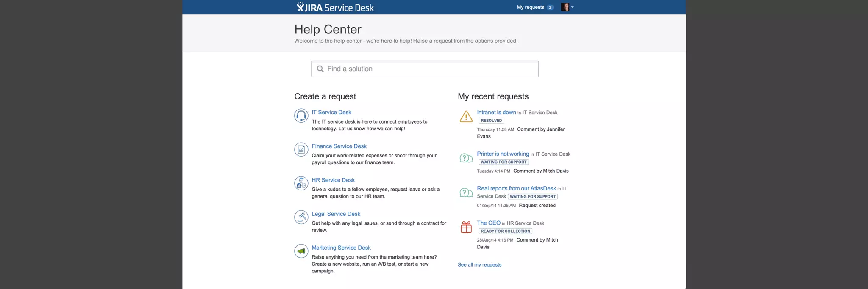The width and height of the screenshot is (868, 289).
Task: Open The CEO request
Action: [x=489, y=223]
